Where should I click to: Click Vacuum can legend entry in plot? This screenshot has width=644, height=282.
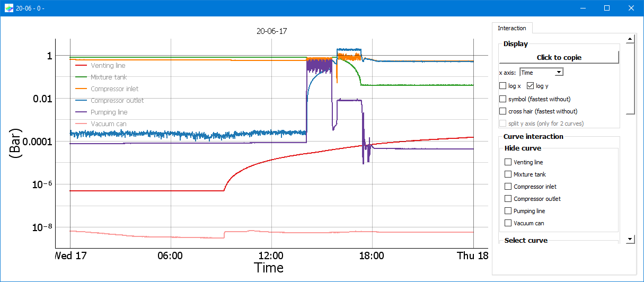pos(101,124)
